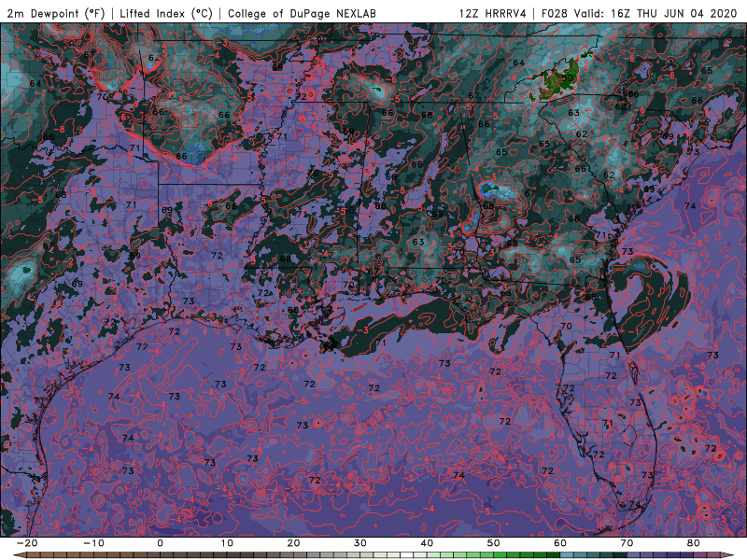
Task: Click the 'College of DuPage NEXLAB' label
Action: click(302, 13)
